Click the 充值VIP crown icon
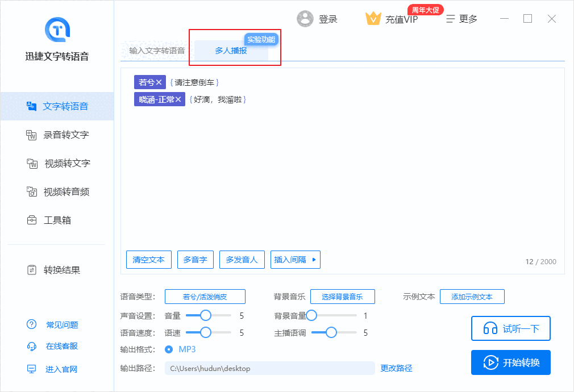Viewport: 574px width, 392px height. (x=373, y=18)
